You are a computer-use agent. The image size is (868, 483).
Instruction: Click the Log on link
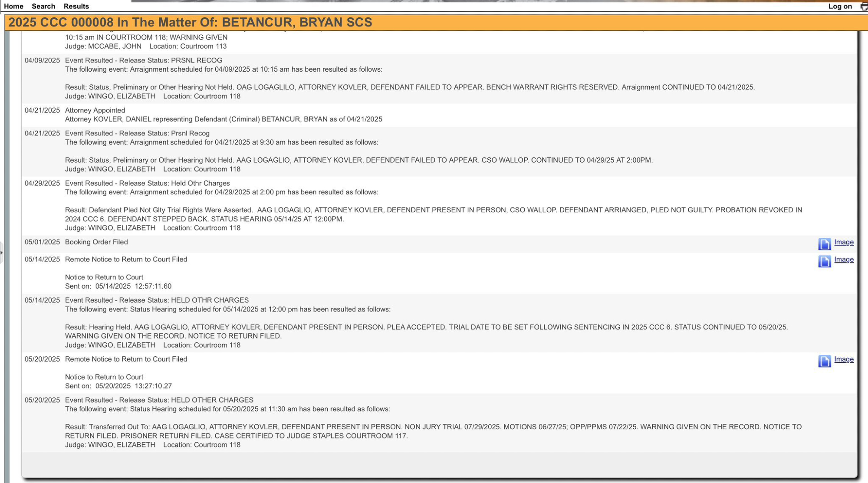840,7
